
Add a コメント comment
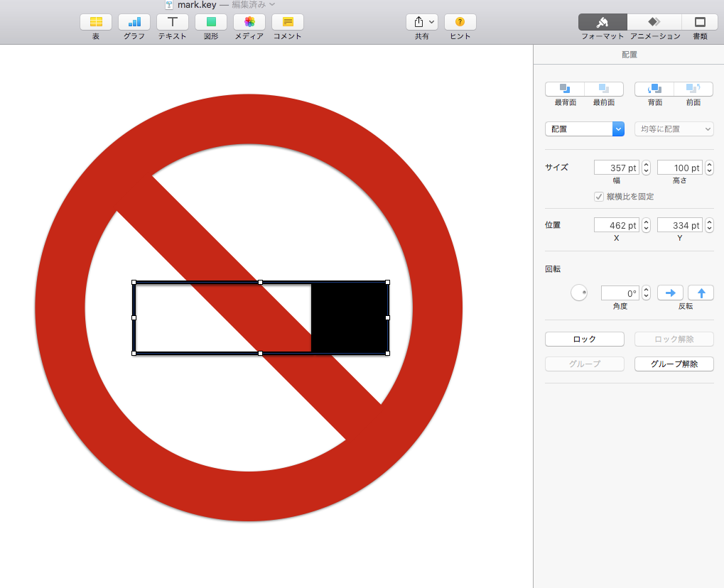click(288, 22)
